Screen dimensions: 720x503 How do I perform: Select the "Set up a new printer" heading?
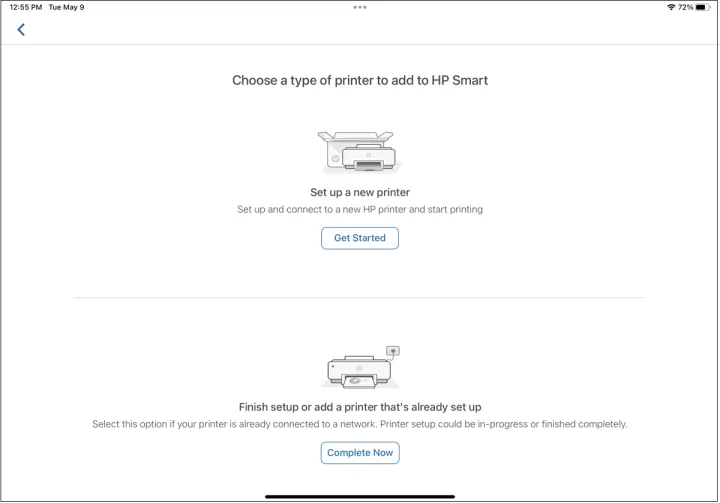(360, 192)
